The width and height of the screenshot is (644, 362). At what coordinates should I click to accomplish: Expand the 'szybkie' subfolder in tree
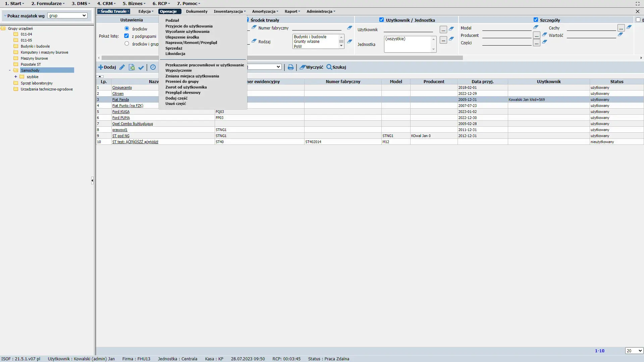[x=15, y=77]
